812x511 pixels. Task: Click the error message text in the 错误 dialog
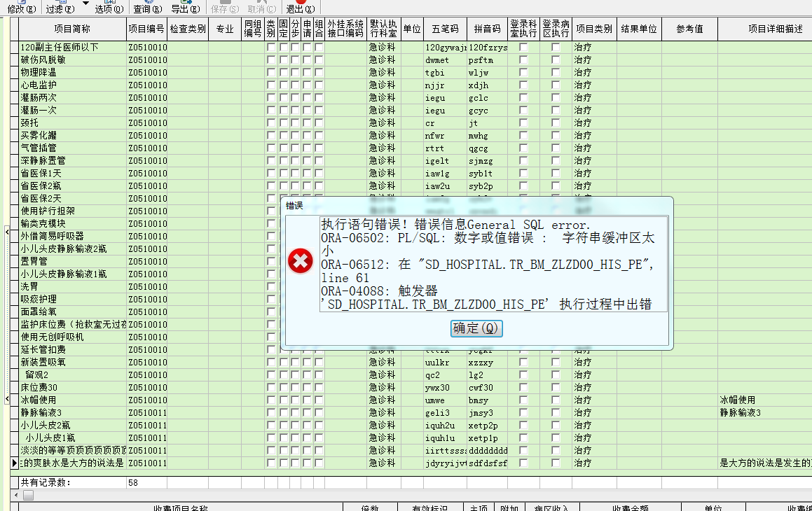tap(493, 265)
